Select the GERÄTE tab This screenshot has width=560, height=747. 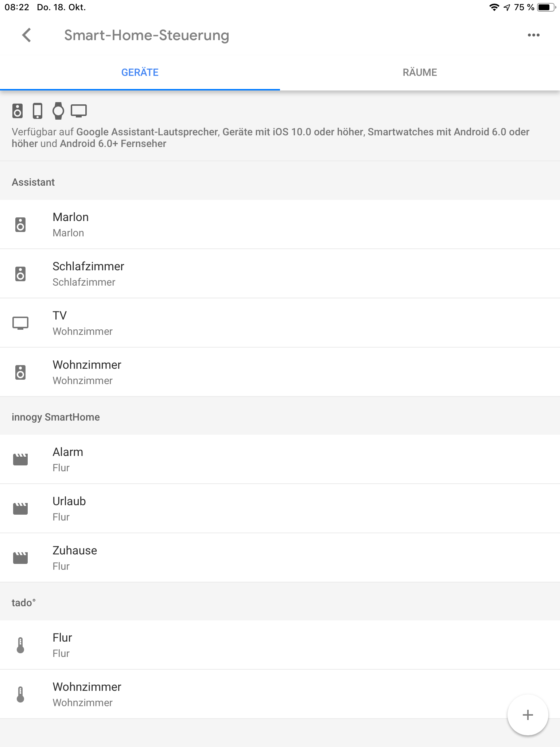pyautogui.click(x=140, y=72)
